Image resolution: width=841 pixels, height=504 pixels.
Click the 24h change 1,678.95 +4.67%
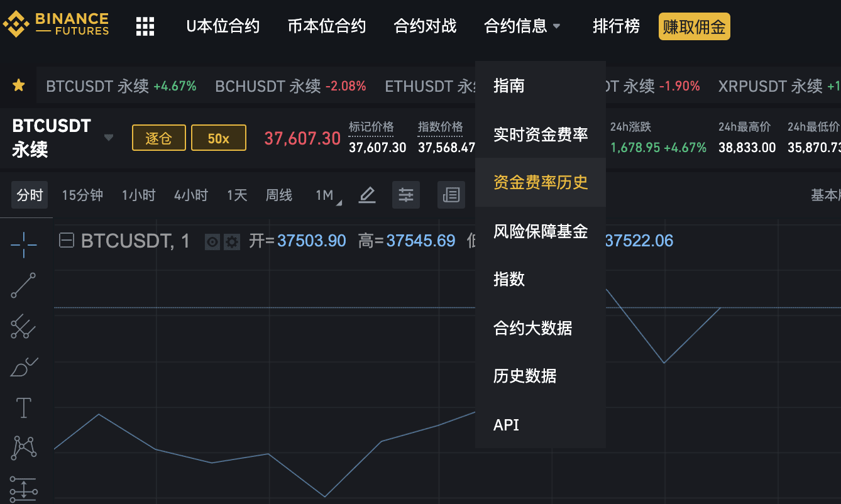point(659,148)
